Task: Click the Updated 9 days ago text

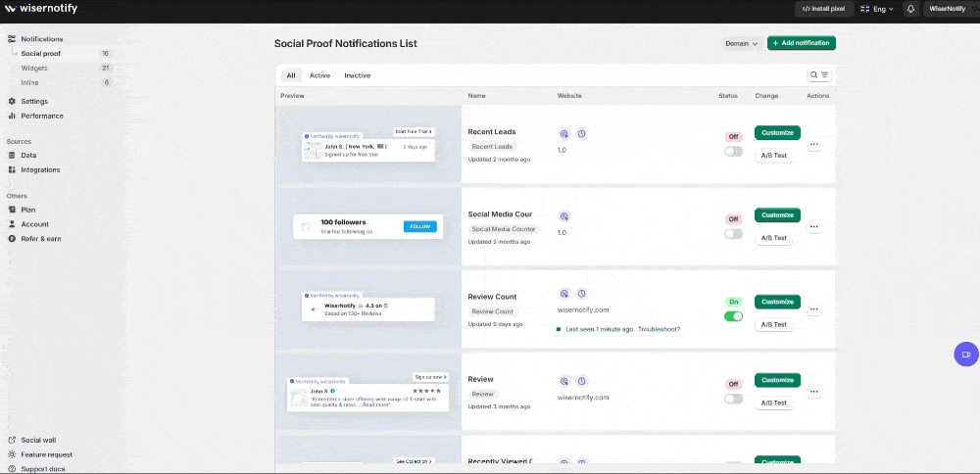Action: [496, 324]
